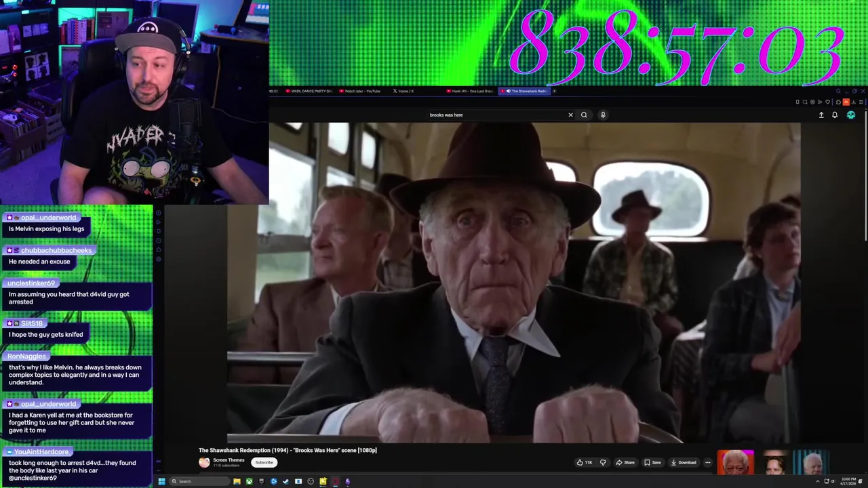
Task: Open the yellow sticky notes taskbar app
Action: [x=323, y=481]
